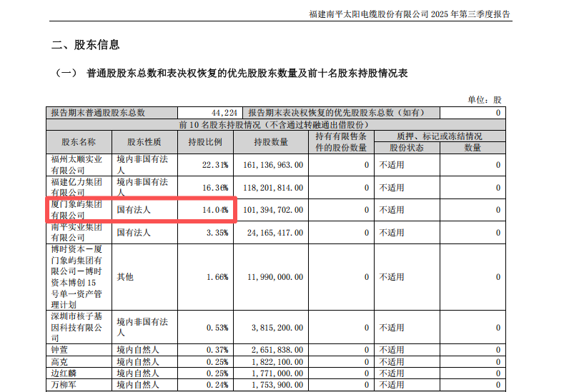Click the percentage '0.53%'
Image resolution: width=564 pixels, height=392 pixels.
tap(217, 328)
